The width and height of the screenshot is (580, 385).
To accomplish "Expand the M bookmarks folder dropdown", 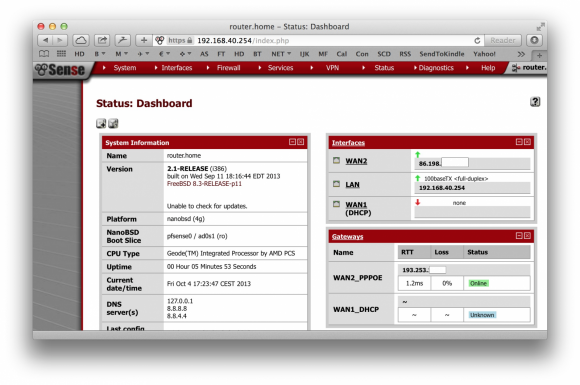I will (x=121, y=54).
